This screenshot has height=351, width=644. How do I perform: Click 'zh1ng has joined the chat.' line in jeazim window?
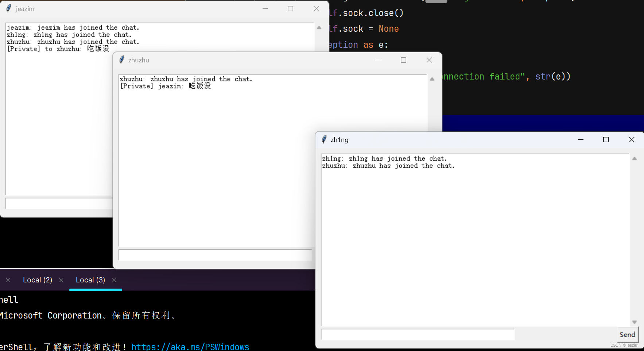pos(69,35)
